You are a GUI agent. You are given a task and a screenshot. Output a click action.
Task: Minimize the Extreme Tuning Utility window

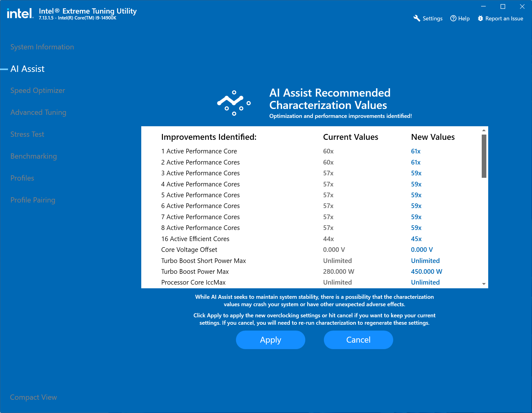point(483,6)
